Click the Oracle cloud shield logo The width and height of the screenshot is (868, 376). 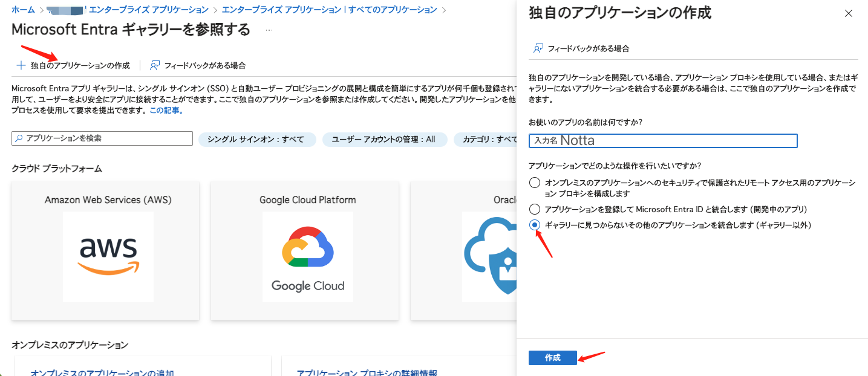[x=490, y=256]
